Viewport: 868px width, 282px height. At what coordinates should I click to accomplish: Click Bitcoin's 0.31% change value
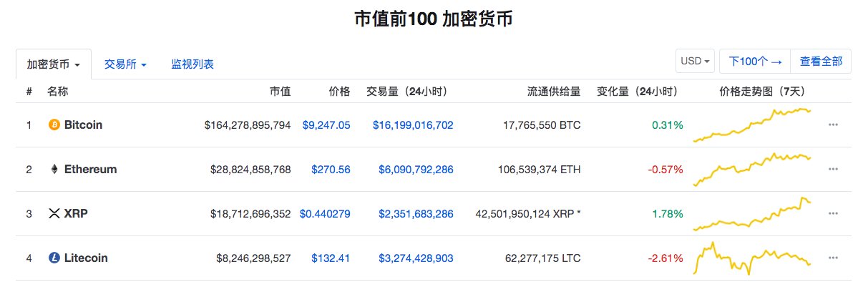tap(668, 125)
